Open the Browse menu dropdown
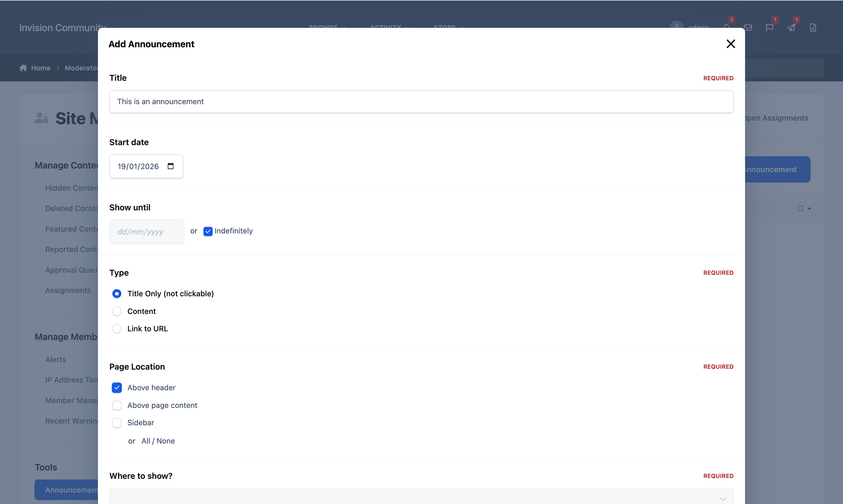843x504 pixels. (x=327, y=27)
